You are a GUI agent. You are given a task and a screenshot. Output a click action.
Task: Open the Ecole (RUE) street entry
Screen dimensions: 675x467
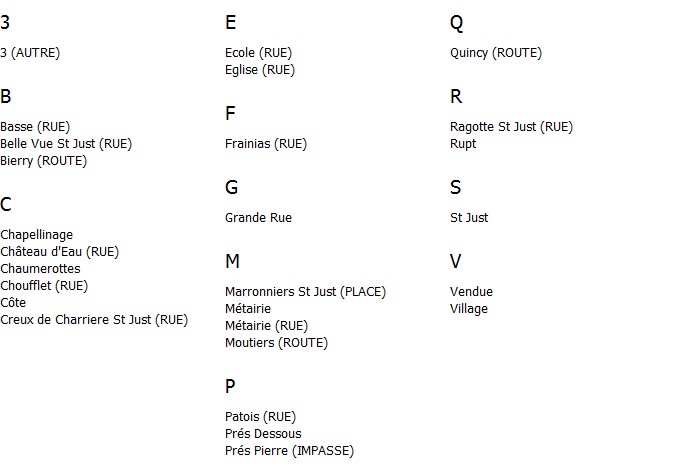tap(258, 53)
